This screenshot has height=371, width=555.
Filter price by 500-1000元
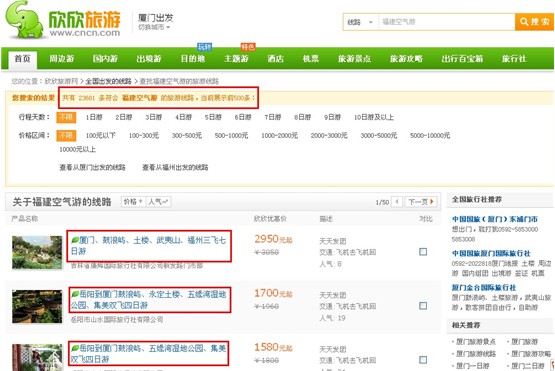pos(231,136)
